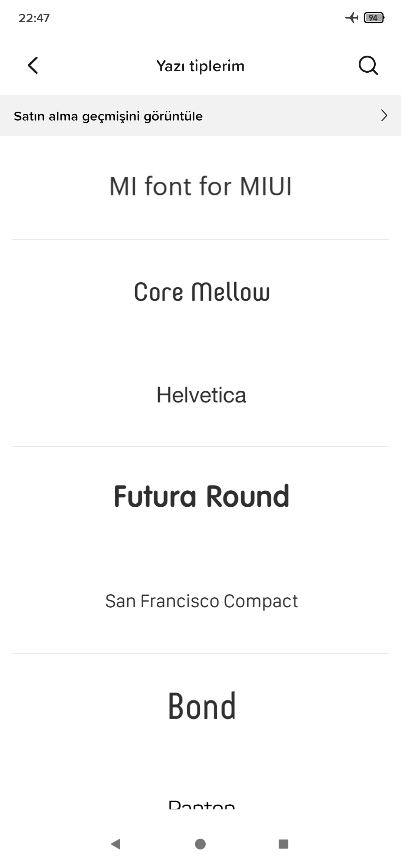Tap the Android recents square button
Image resolution: width=401 pixels, height=868 pixels.
click(284, 844)
